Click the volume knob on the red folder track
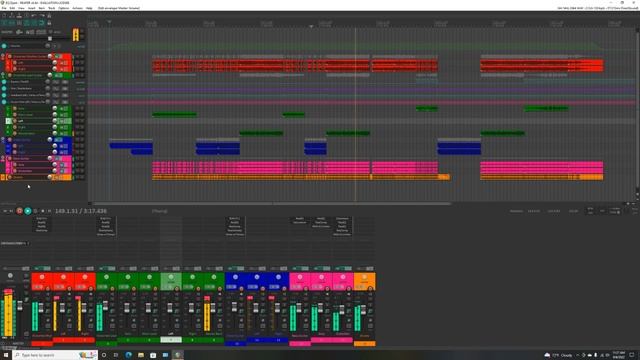Screen dimensions: 640x360 pyautogui.click(x=50, y=56)
